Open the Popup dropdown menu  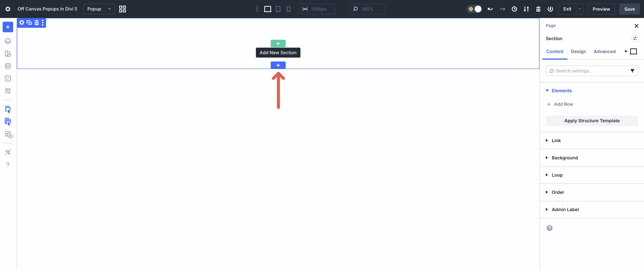pos(99,9)
